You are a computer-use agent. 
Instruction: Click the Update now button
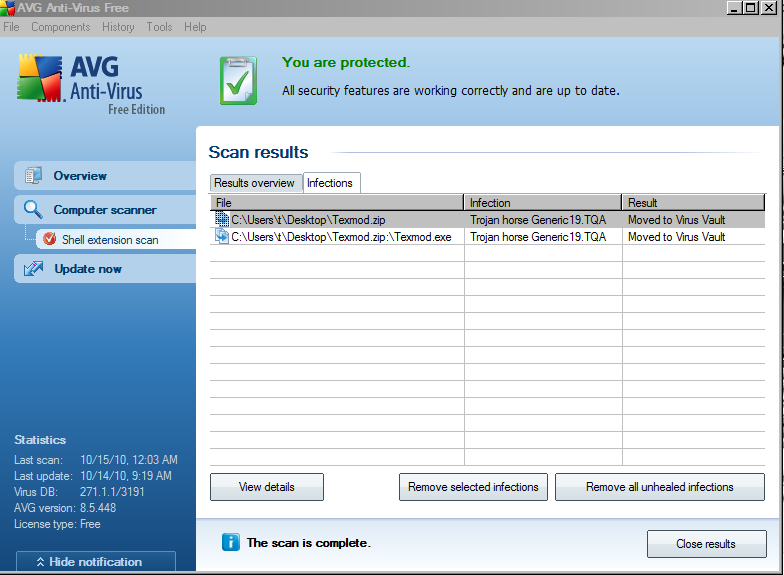point(106,268)
